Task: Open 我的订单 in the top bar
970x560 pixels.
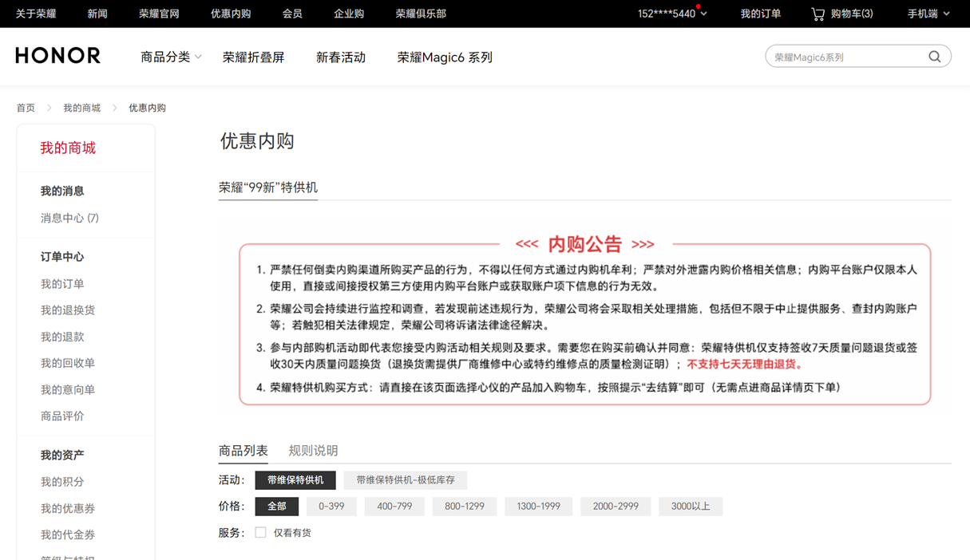Action: point(761,14)
